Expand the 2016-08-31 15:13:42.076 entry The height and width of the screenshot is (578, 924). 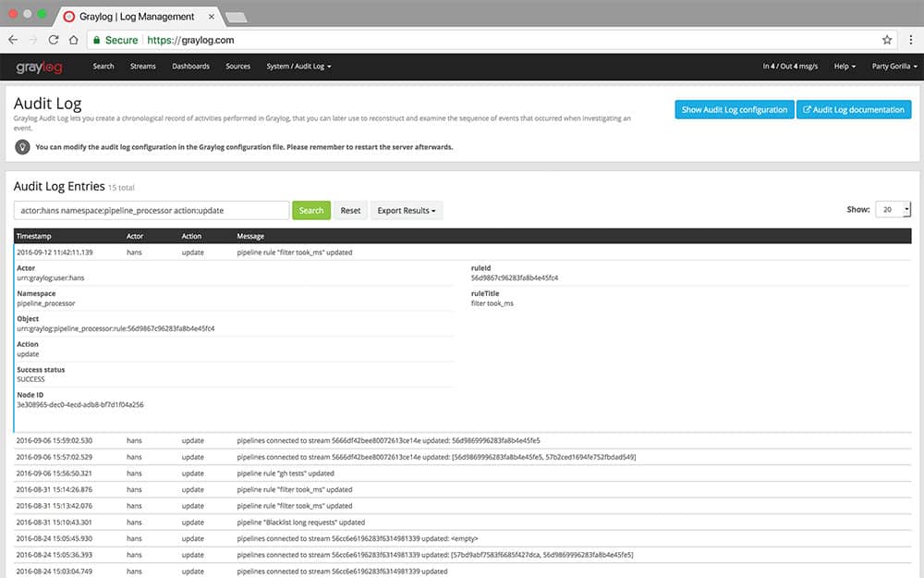click(463, 506)
